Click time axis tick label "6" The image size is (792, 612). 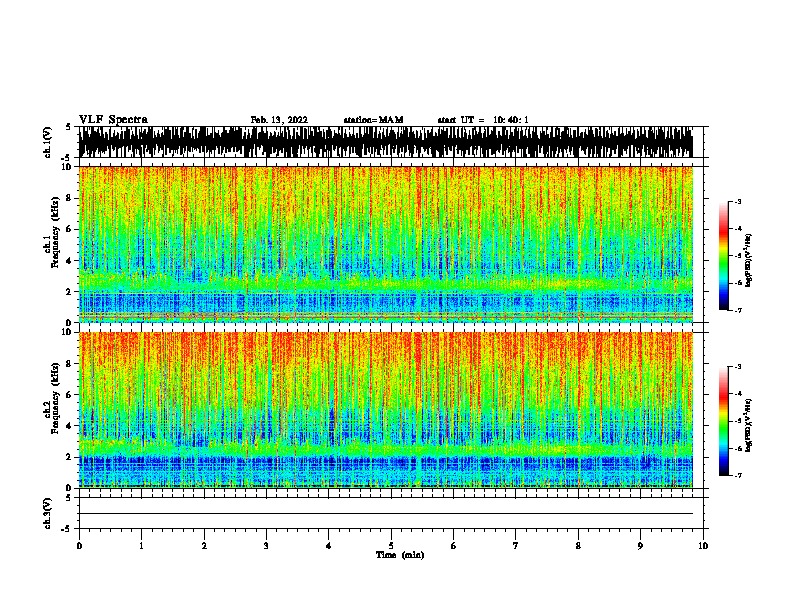click(454, 546)
